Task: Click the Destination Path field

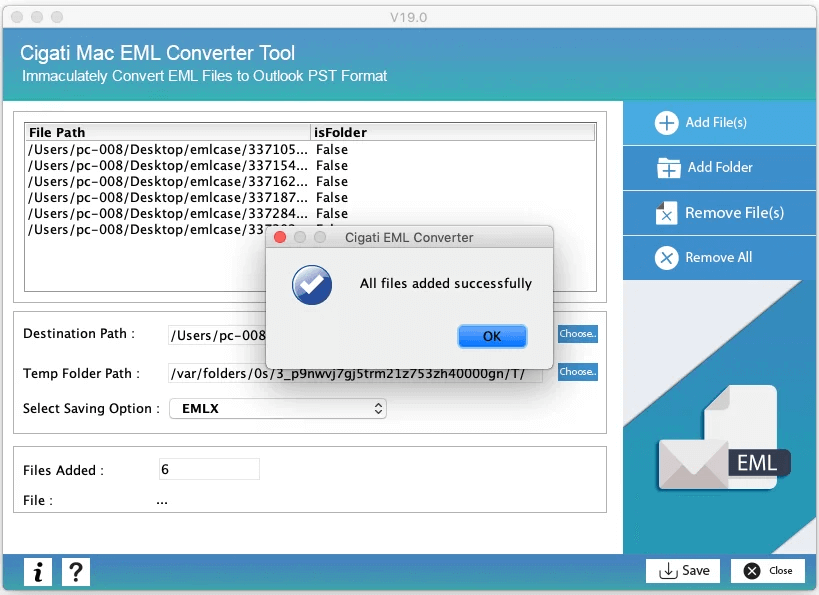Action: tap(217, 335)
